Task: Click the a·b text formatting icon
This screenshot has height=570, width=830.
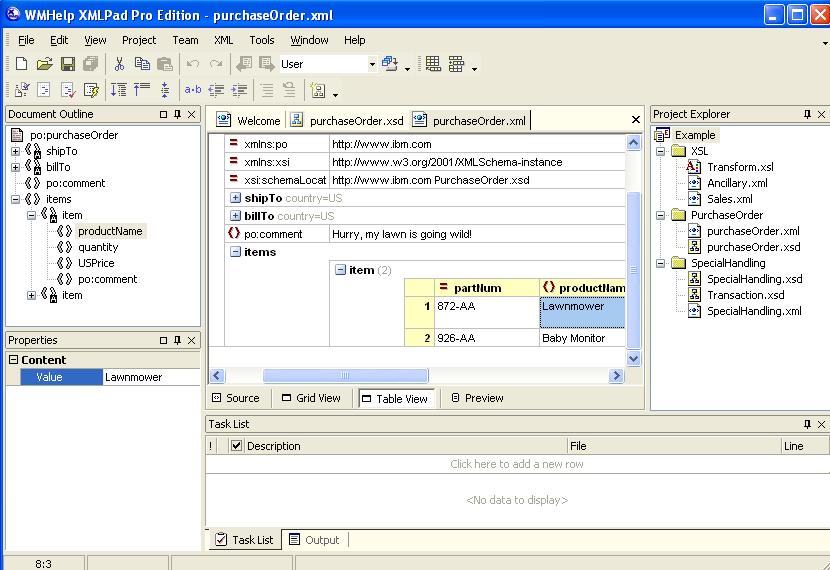Action: coord(193,89)
